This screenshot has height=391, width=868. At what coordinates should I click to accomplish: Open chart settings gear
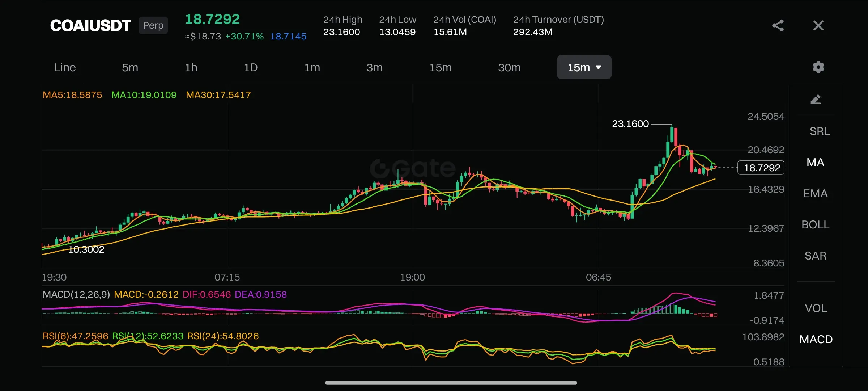(x=818, y=67)
